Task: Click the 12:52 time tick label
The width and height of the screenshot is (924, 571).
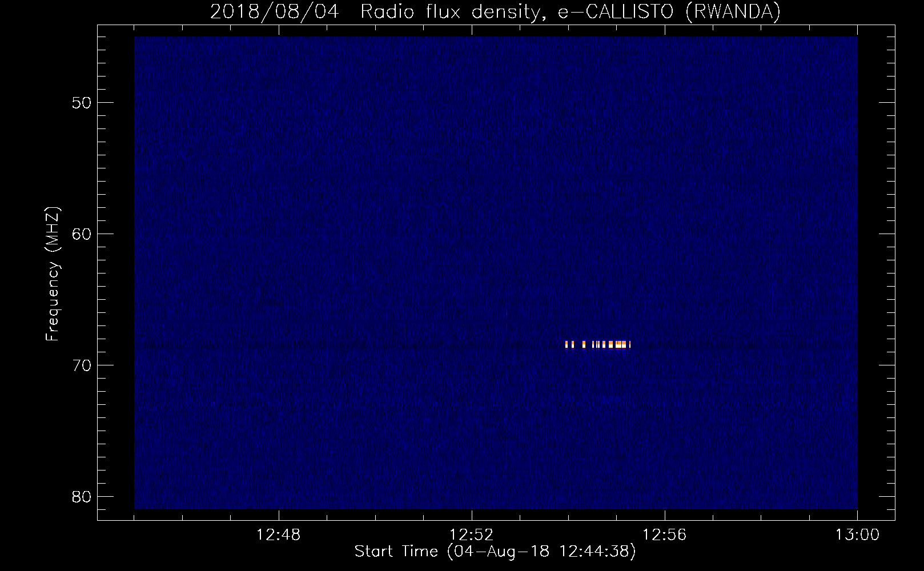Action: pyautogui.click(x=471, y=535)
